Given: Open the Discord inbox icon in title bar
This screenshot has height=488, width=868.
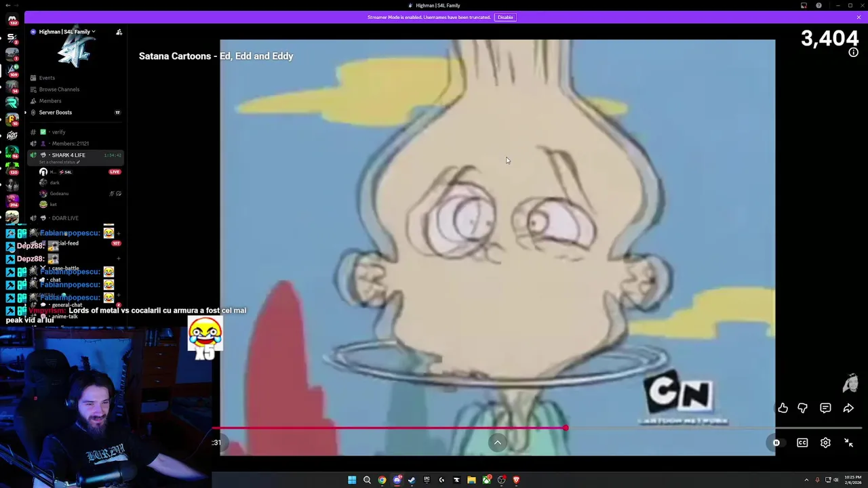Looking at the screenshot, I should [804, 5].
